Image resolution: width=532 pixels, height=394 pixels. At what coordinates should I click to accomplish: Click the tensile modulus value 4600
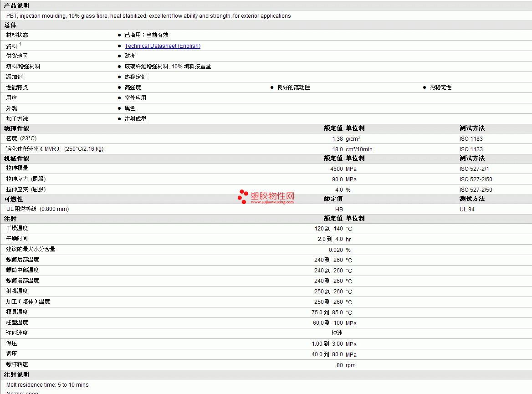pos(336,169)
